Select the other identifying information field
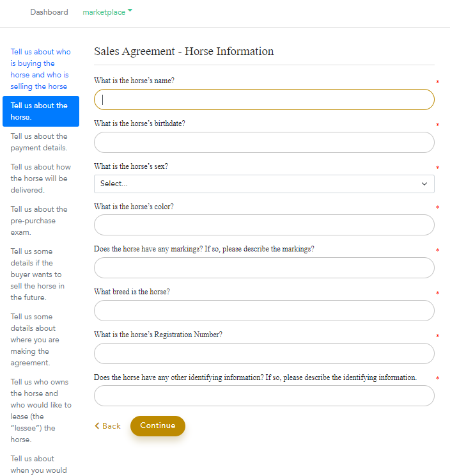This screenshot has width=450, height=476. [263, 395]
